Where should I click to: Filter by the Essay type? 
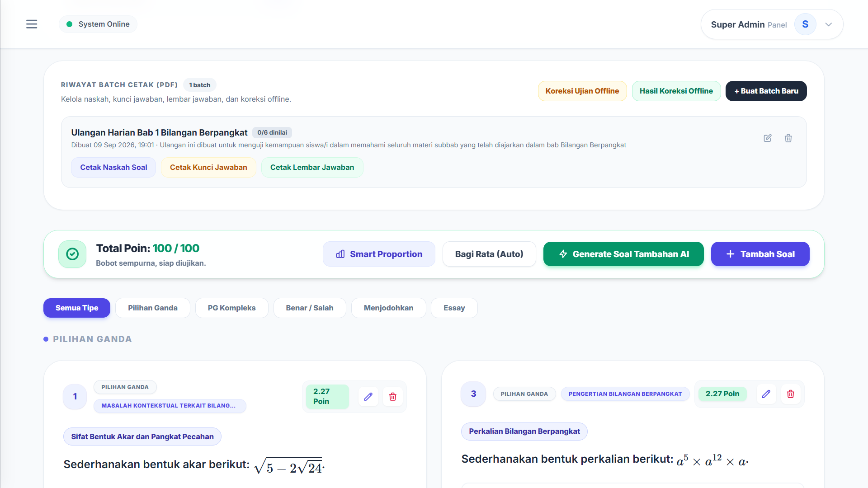(454, 308)
